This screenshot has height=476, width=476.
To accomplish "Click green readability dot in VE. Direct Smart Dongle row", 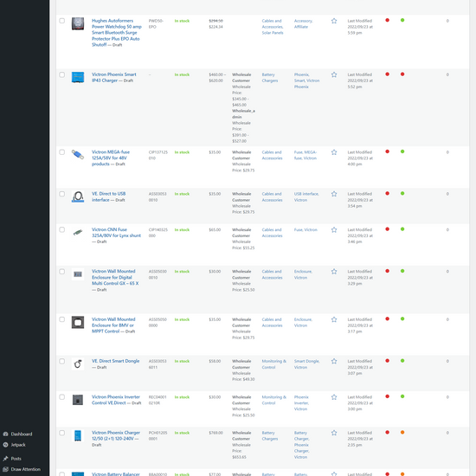I will pos(402,361).
